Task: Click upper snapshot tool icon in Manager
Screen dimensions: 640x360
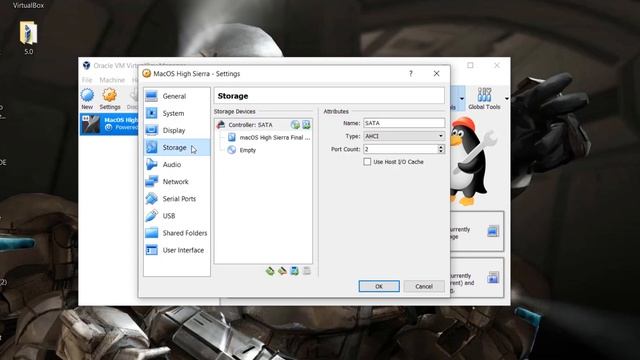Action: tap(493, 231)
